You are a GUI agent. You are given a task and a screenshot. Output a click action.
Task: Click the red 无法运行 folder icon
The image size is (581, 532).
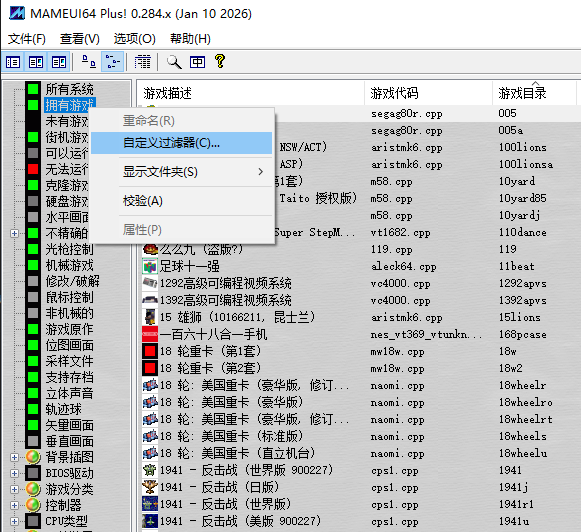33,169
